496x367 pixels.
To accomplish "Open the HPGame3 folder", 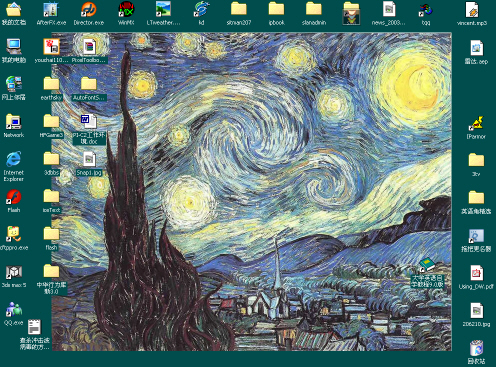I will (x=51, y=121).
